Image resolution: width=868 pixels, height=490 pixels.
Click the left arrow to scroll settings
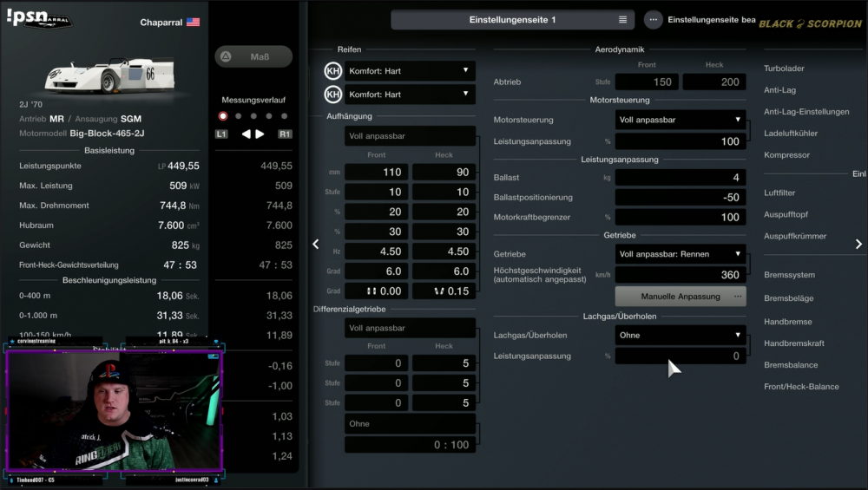click(316, 245)
